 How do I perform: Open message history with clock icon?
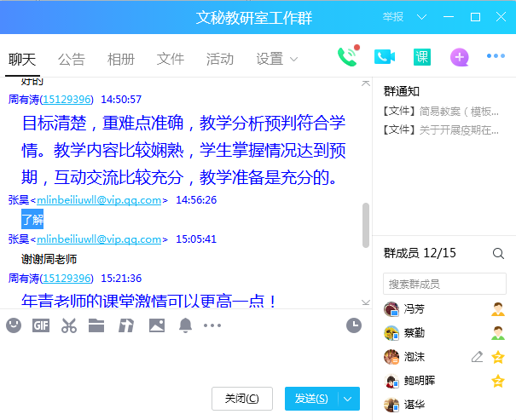point(354,325)
